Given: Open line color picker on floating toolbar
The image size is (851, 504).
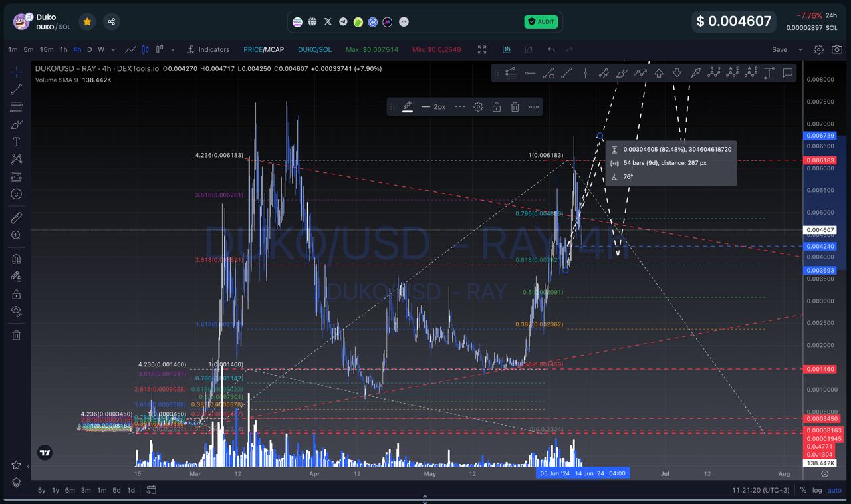Looking at the screenshot, I should 408,107.
